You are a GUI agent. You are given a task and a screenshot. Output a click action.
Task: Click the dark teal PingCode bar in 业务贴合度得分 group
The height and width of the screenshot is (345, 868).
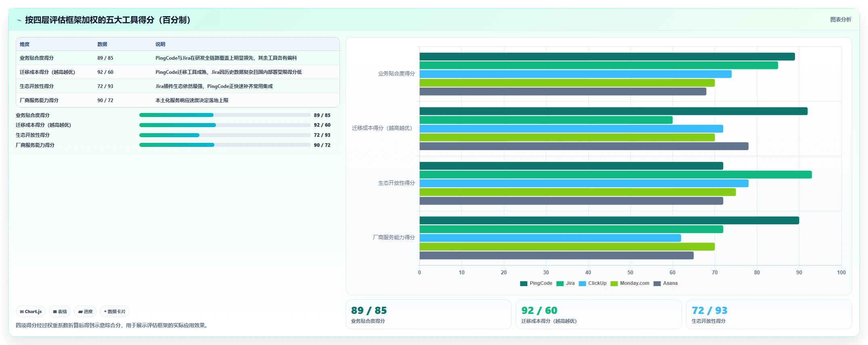[x=607, y=57]
